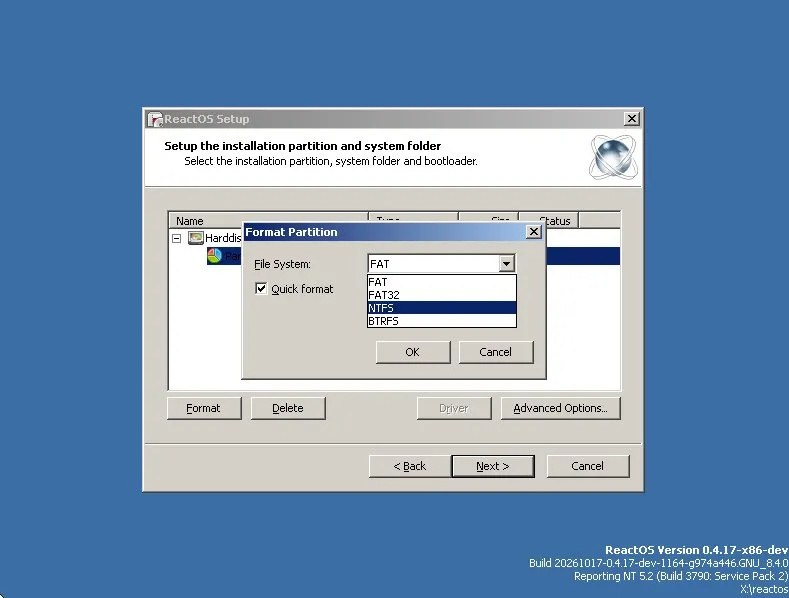Open Advanced Options
789x598 pixels.
(561, 408)
